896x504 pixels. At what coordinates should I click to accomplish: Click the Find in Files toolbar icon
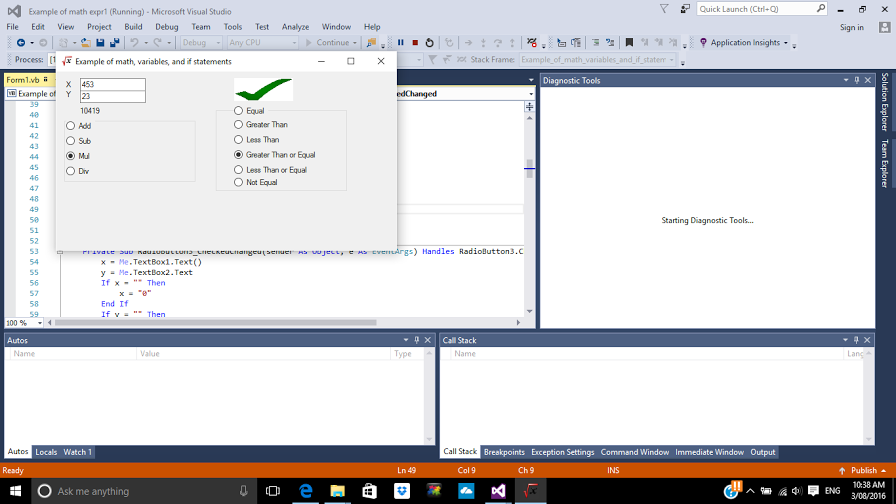click(371, 43)
